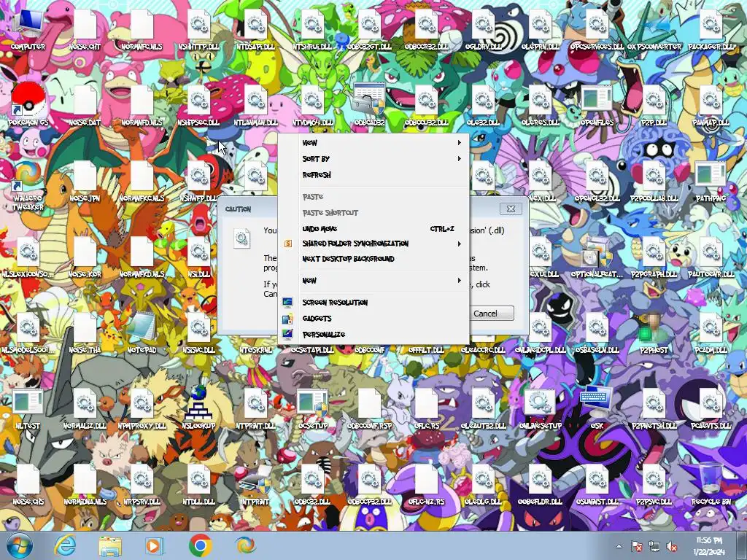This screenshot has width=747, height=560.
Task: Select the OptionalFeatures desktop icon
Action: [x=597, y=256]
